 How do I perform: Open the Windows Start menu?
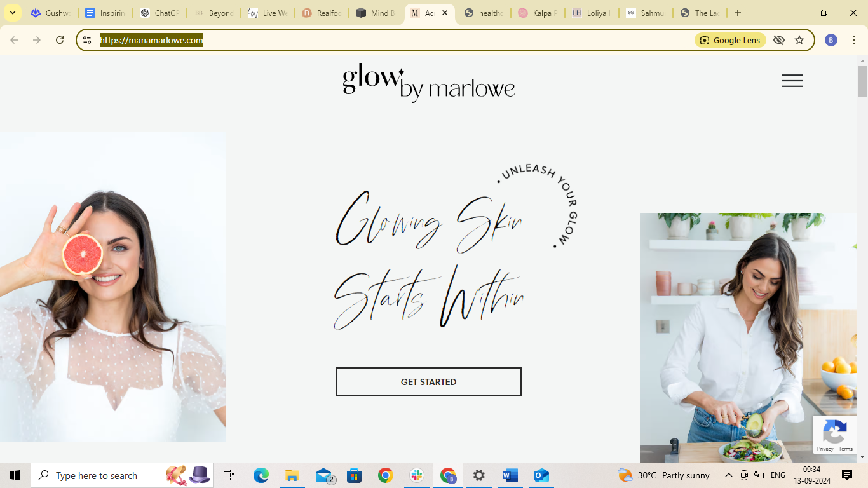15,475
